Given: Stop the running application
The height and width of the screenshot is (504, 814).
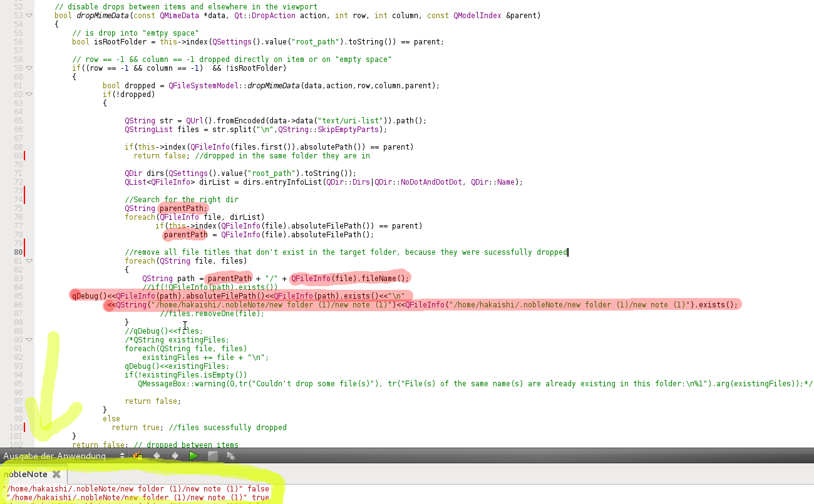Looking at the screenshot, I should coord(213,456).
